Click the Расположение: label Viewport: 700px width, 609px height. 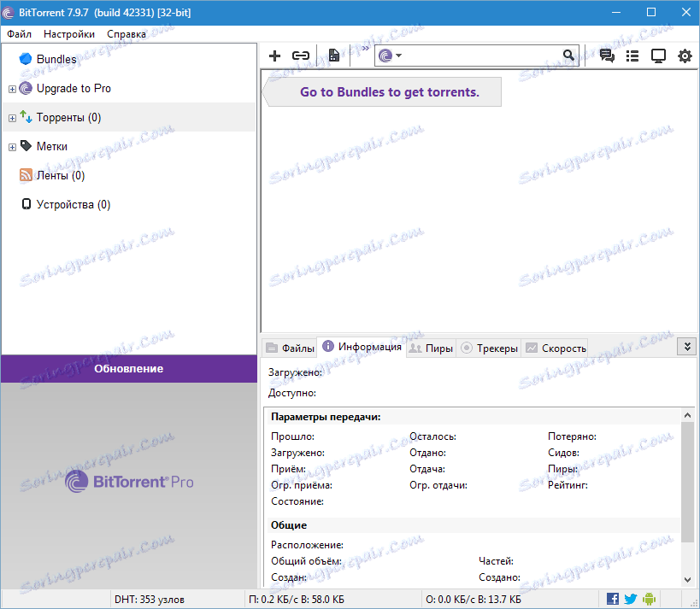coord(307,545)
